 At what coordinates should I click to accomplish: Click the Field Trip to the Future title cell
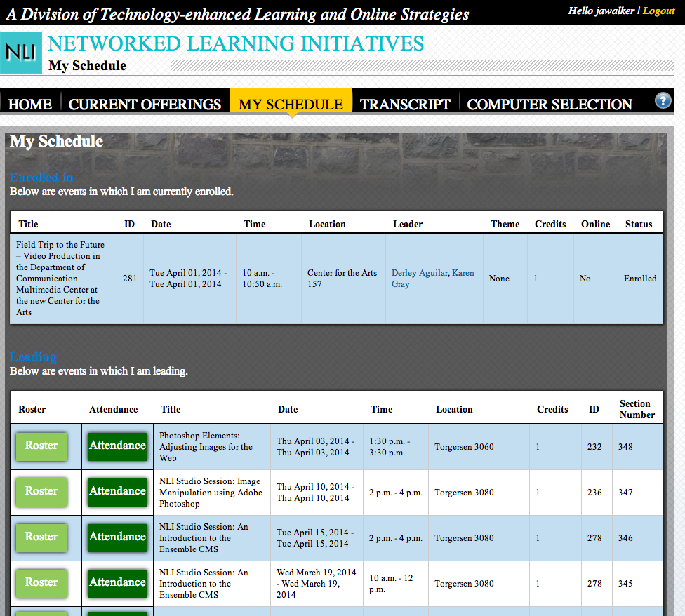[x=62, y=279]
